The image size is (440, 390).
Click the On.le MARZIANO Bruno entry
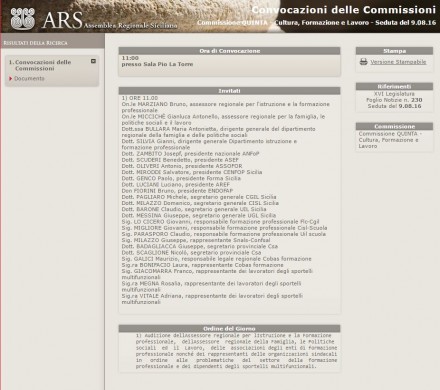[x=226, y=107]
